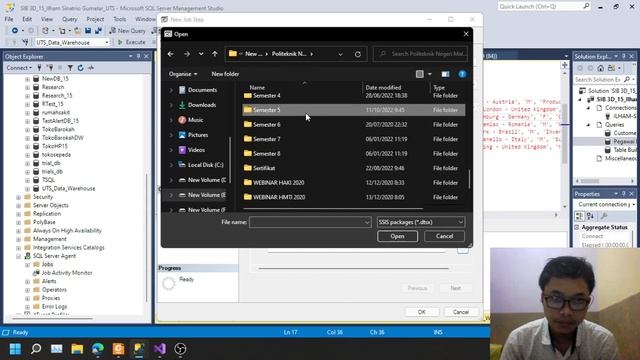
Task: Open the Query menu in SSMS
Action: tap(69, 19)
